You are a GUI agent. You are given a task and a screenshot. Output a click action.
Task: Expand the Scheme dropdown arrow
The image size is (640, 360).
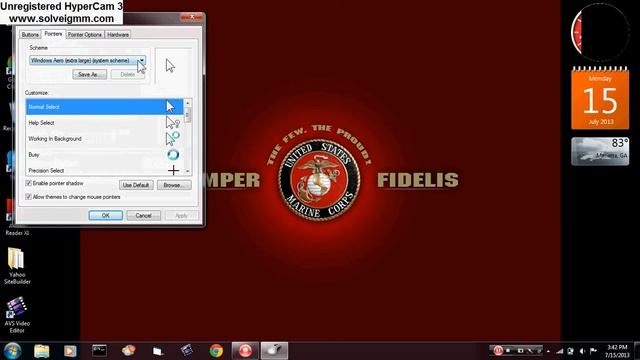(x=142, y=60)
